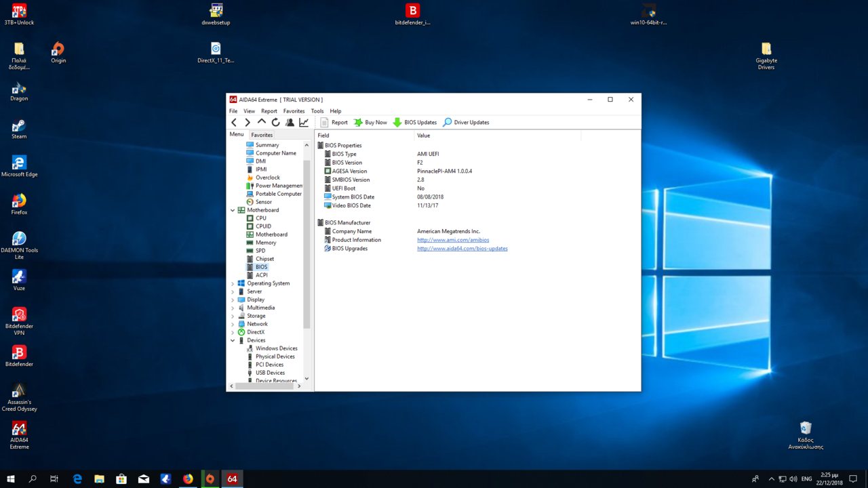Switch to the Favorites tab in the tree panel
The width and height of the screenshot is (868, 488).
262,135
